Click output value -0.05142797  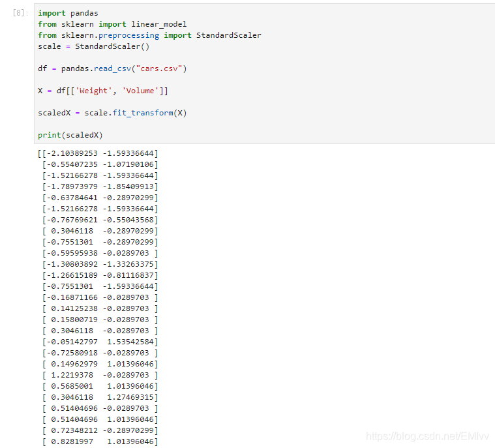pyautogui.click(x=72, y=342)
